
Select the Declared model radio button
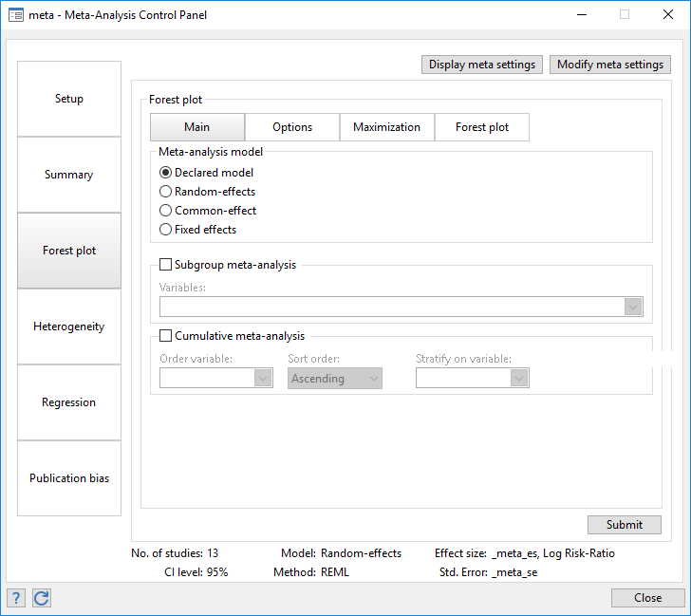click(x=166, y=173)
